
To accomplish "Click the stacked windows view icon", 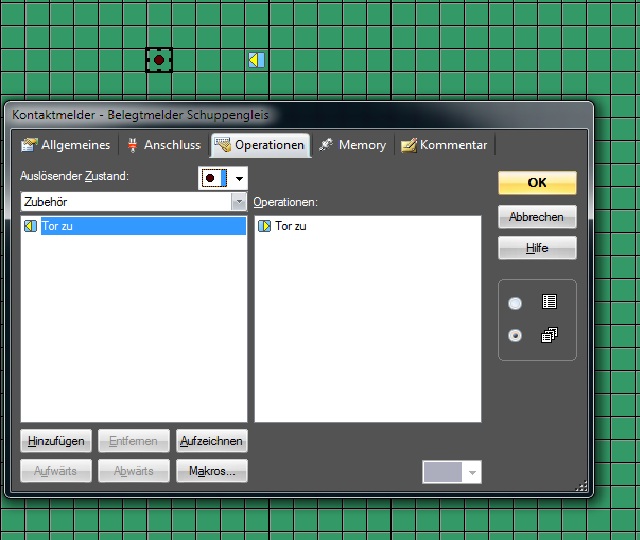I will click(x=549, y=336).
